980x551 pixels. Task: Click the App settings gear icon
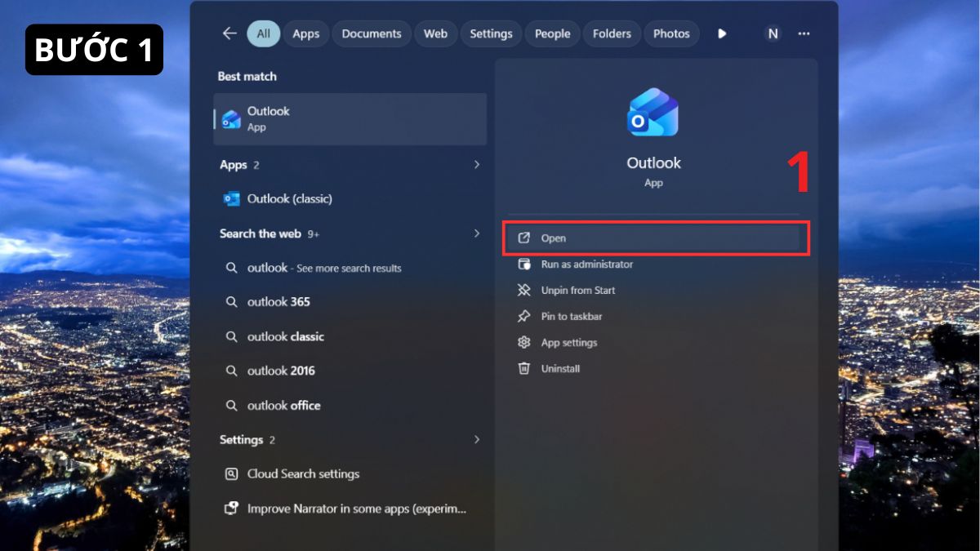click(524, 342)
